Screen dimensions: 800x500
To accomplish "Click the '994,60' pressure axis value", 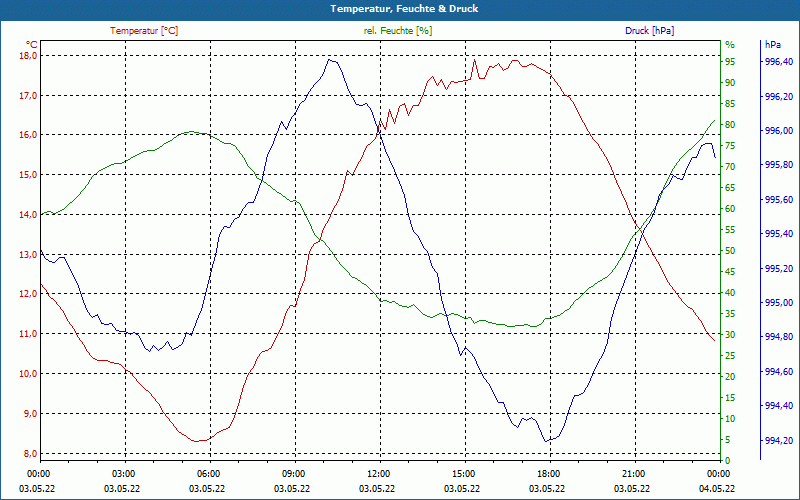I will pos(779,371).
